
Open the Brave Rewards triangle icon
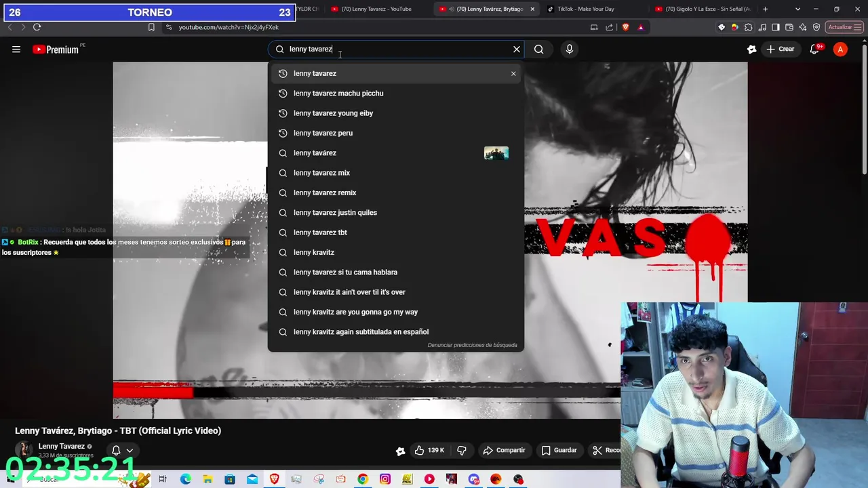[641, 27]
